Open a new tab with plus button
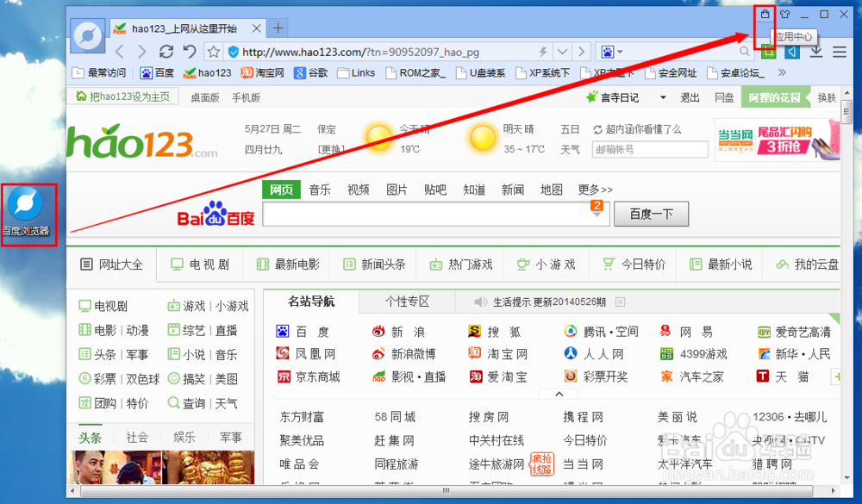Viewport: 862px width, 504px height. tap(278, 28)
